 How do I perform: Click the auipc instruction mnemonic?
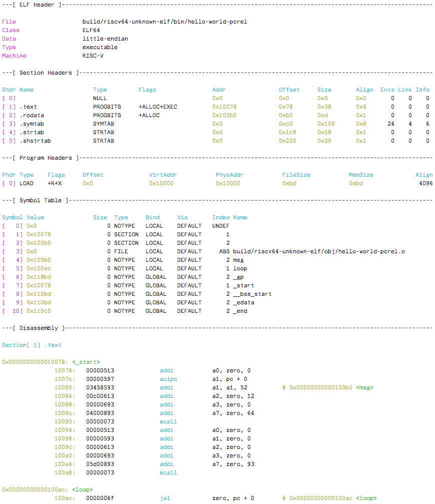(169, 379)
